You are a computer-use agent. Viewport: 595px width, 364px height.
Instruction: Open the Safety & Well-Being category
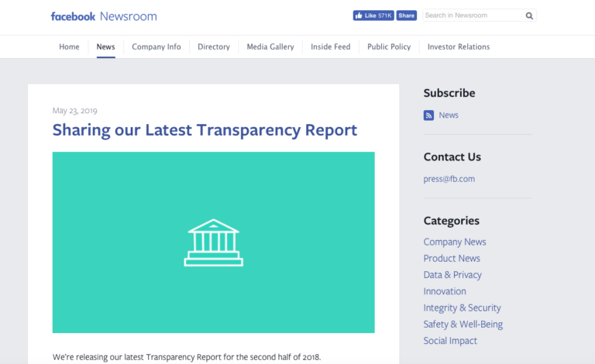(463, 325)
